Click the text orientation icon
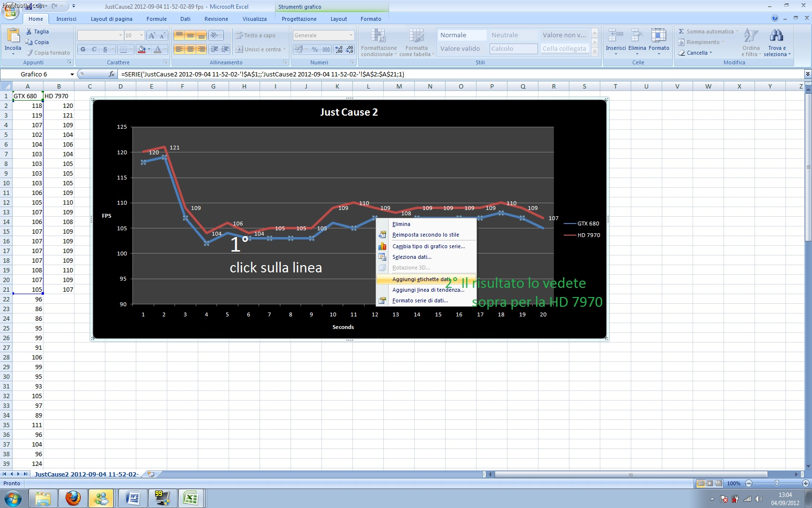The image size is (812, 508). click(x=214, y=35)
